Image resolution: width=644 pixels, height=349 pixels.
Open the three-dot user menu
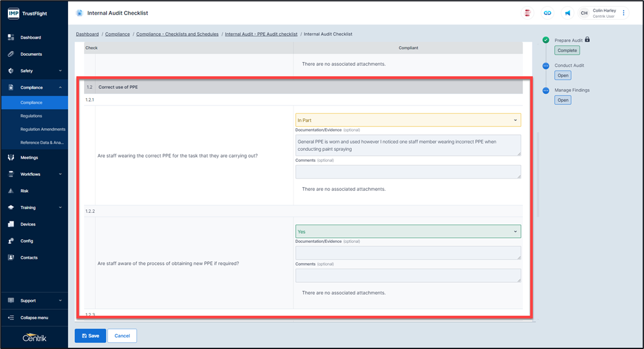[x=624, y=13]
